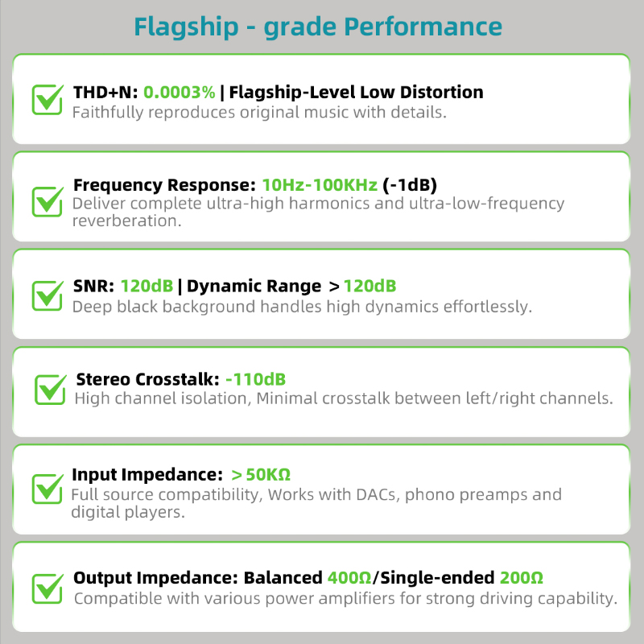Click the green 120dB SNR value
The height and width of the screenshot is (644, 644).
click(147, 287)
